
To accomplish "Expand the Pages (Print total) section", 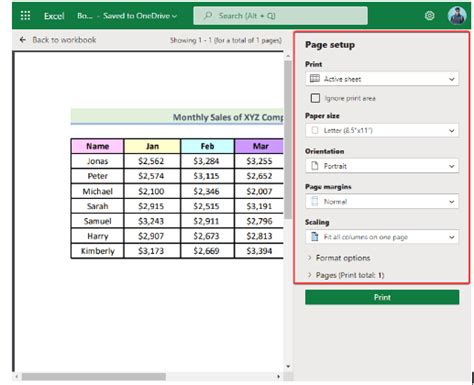I will 346,275.
